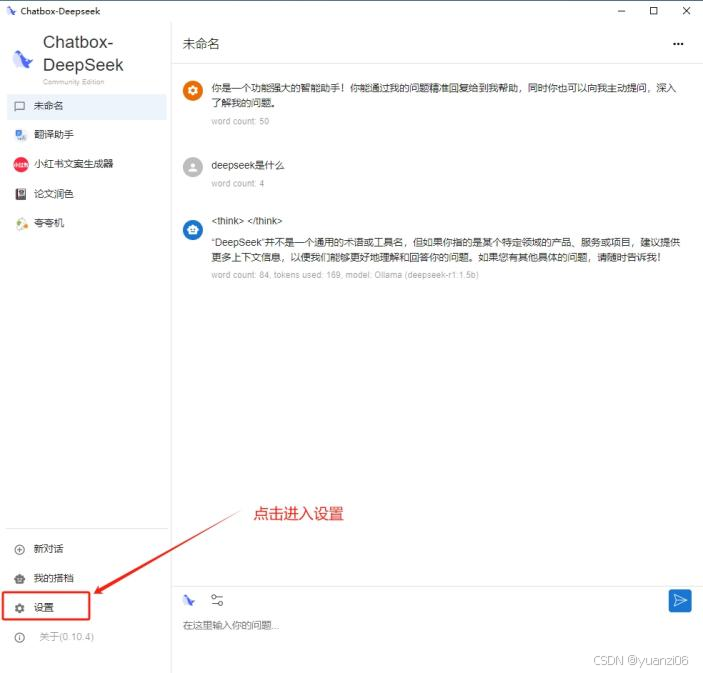The image size is (703, 673).
Task: Click the system prompt message text
Action: pos(444,95)
